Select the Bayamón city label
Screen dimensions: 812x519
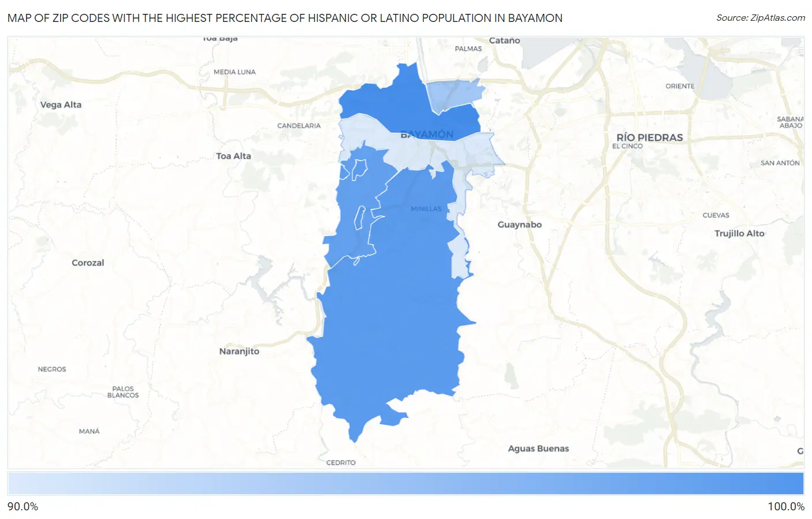click(427, 135)
